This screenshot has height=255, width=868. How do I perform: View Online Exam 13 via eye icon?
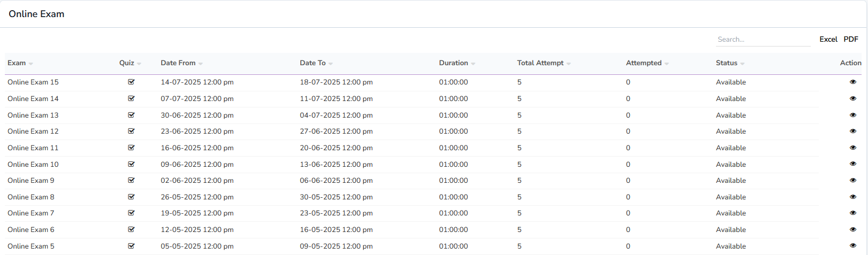tap(852, 115)
